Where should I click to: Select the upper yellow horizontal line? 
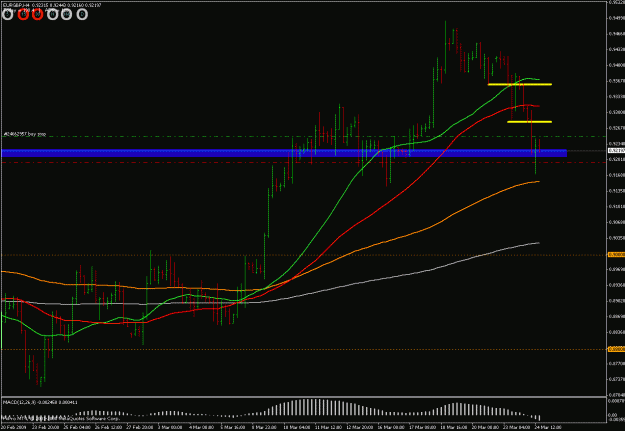click(520, 84)
